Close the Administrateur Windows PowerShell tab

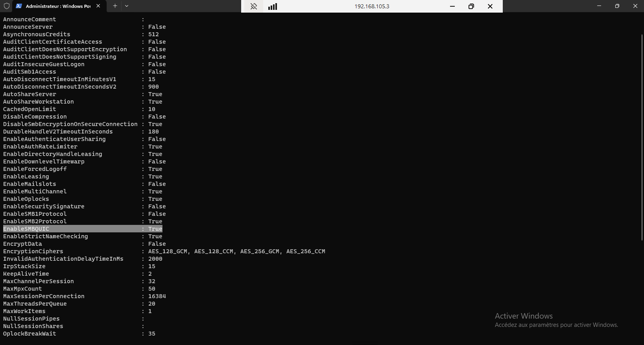[98, 6]
